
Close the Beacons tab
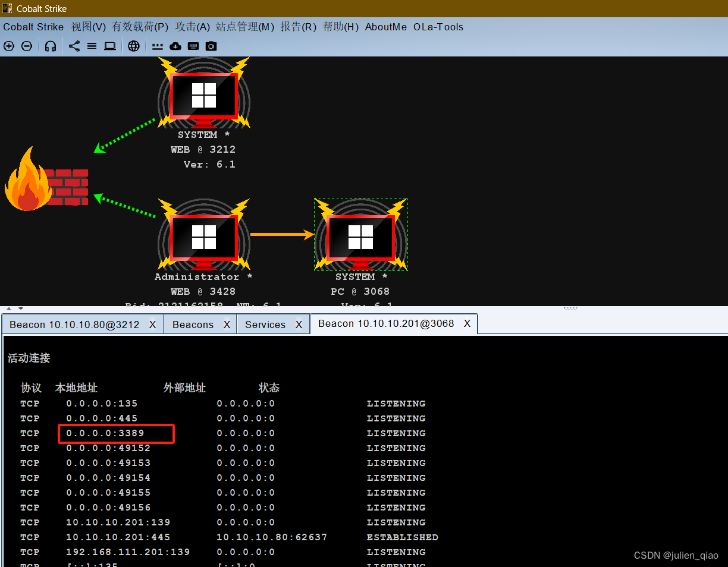(x=227, y=325)
